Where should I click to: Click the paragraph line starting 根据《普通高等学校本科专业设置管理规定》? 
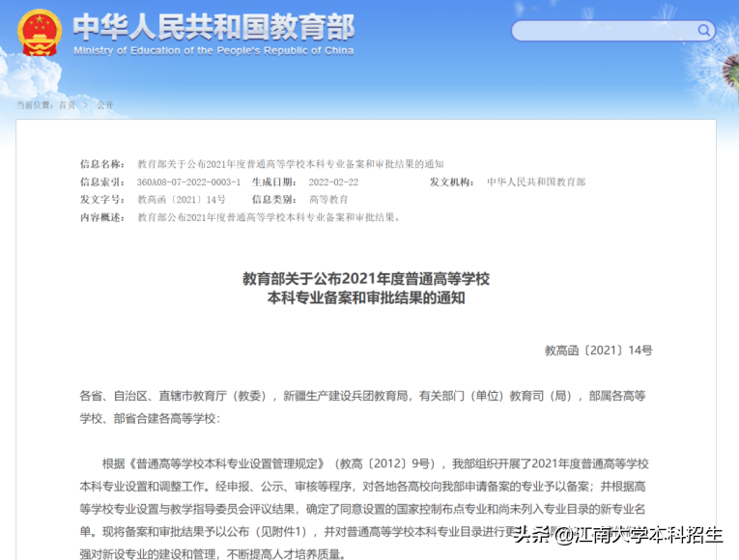[375, 463]
